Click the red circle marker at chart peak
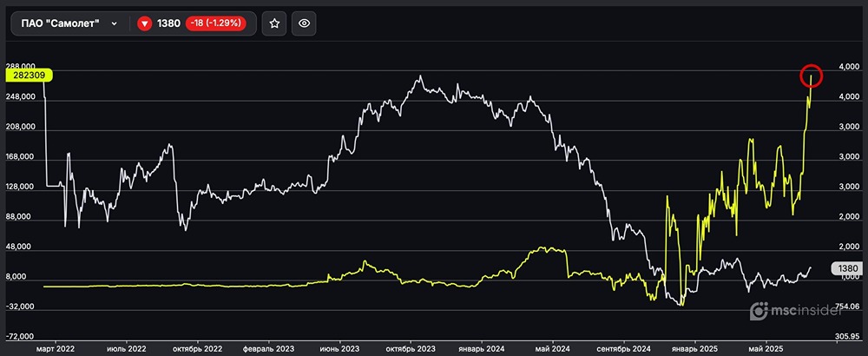This screenshot has height=356, width=868. (x=811, y=76)
